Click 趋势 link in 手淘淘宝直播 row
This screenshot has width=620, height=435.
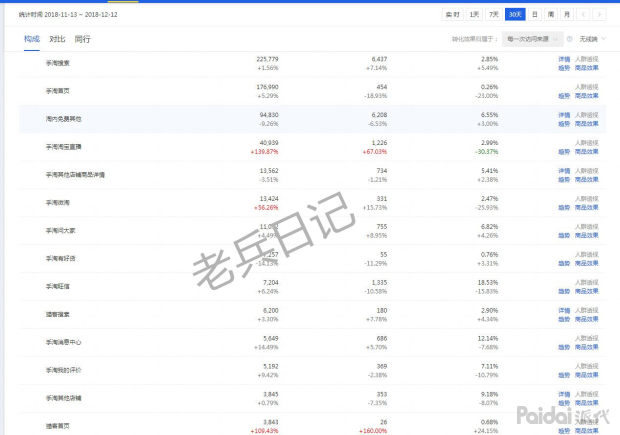point(564,152)
